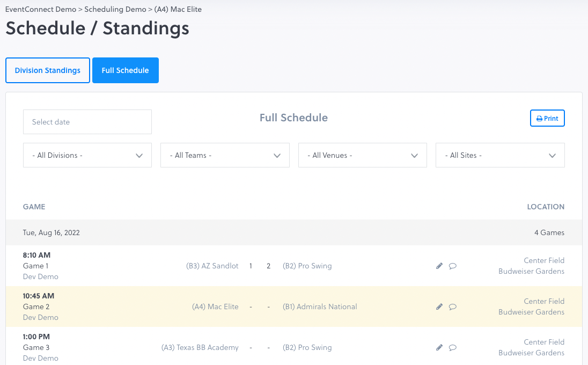Click the pencil icon for Game 3
588x365 pixels.
pyautogui.click(x=439, y=347)
